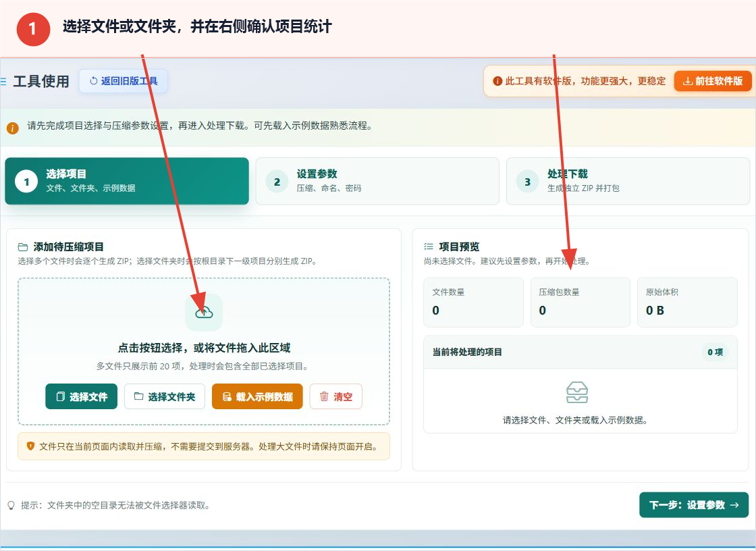Click the text 点击按钮选择，或将文件拖入此区域
756x551 pixels.
coord(204,348)
